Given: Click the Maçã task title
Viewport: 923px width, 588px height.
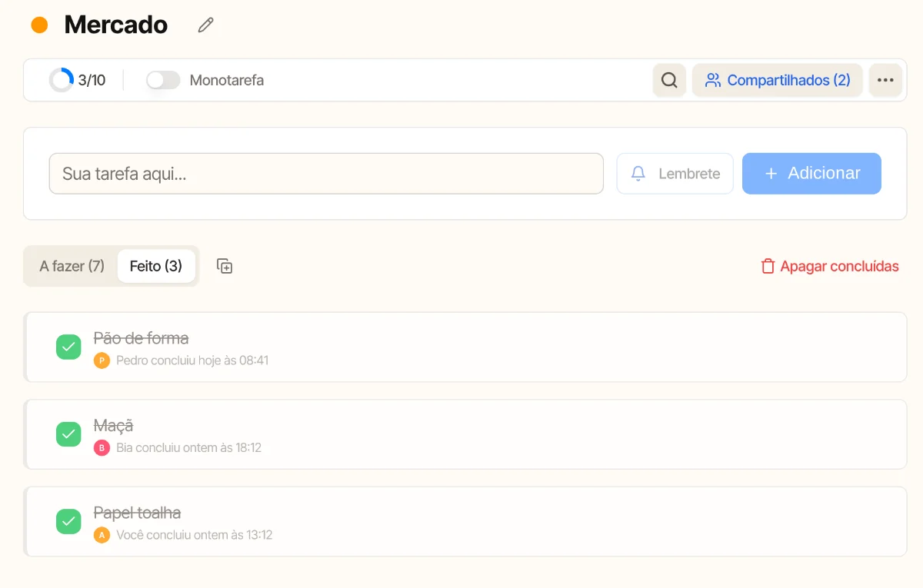Looking at the screenshot, I should tap(114, 426).
